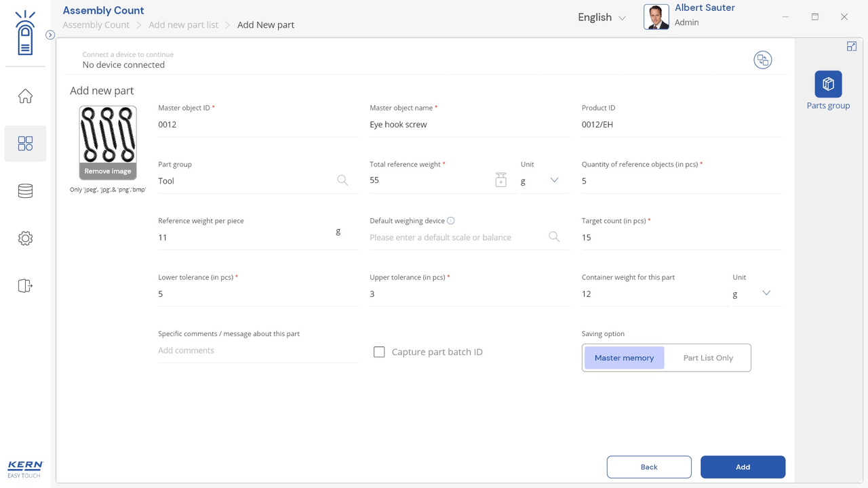Open the Parts group panel icon
This screenshot has width=868, height=488.
point(828,84)
